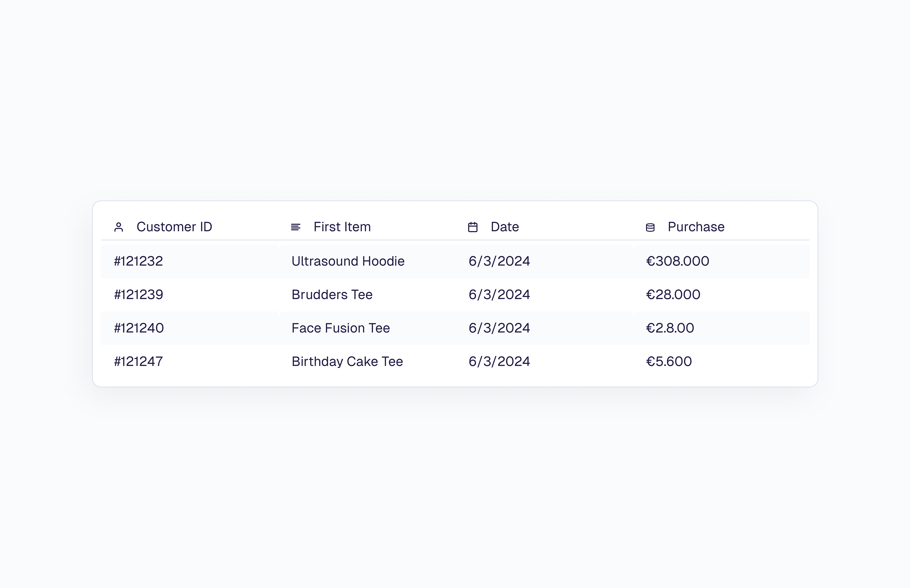Open the Birthday Cake Tee entry
This screenshot has width=910, height=588.
tap(347, 362)
